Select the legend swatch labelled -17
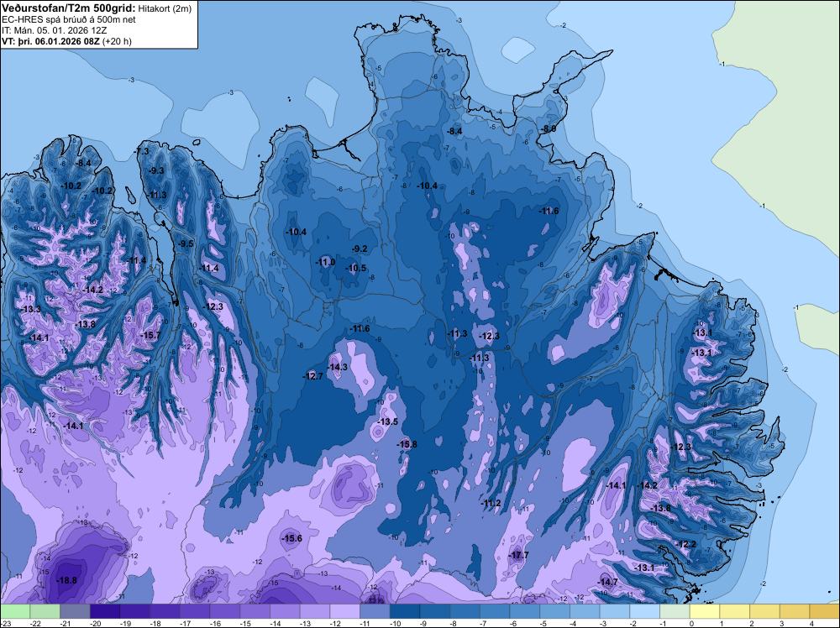This screenshot has width=840, height=628. tap(195, 611)
